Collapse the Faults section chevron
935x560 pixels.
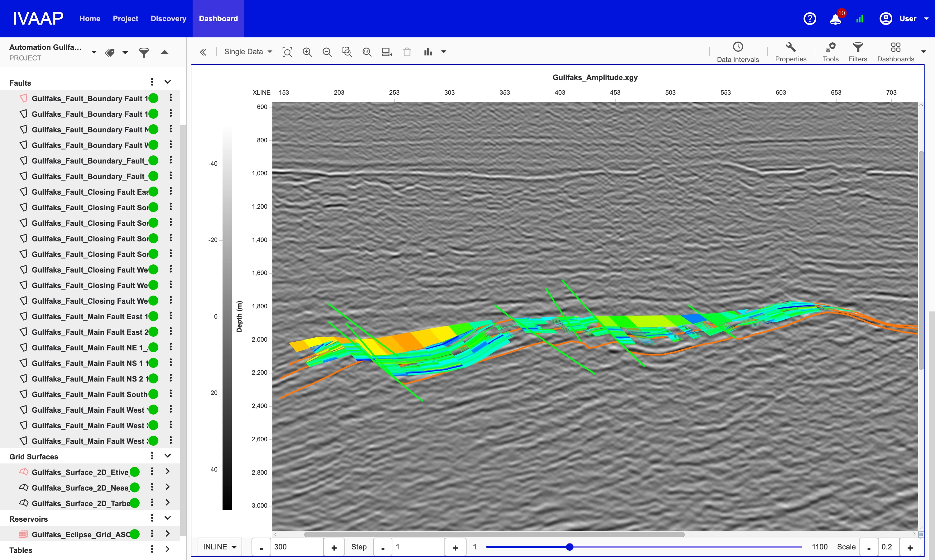coord(168,82)
